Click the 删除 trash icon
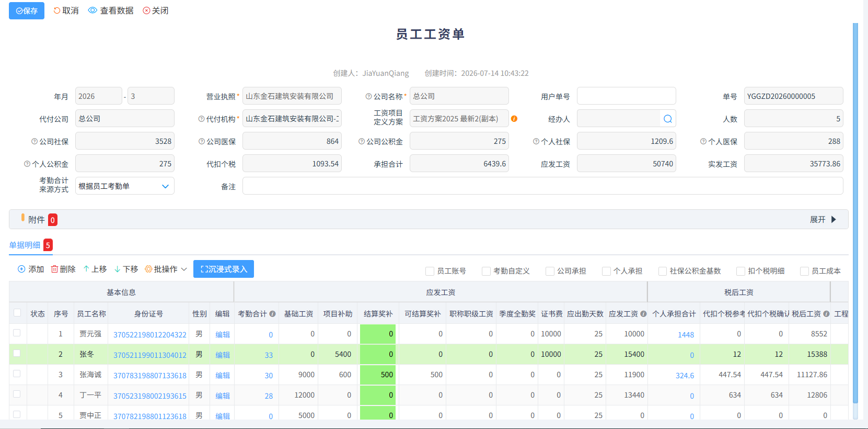This screenshot has width=868, height=429. coord(54,269)
